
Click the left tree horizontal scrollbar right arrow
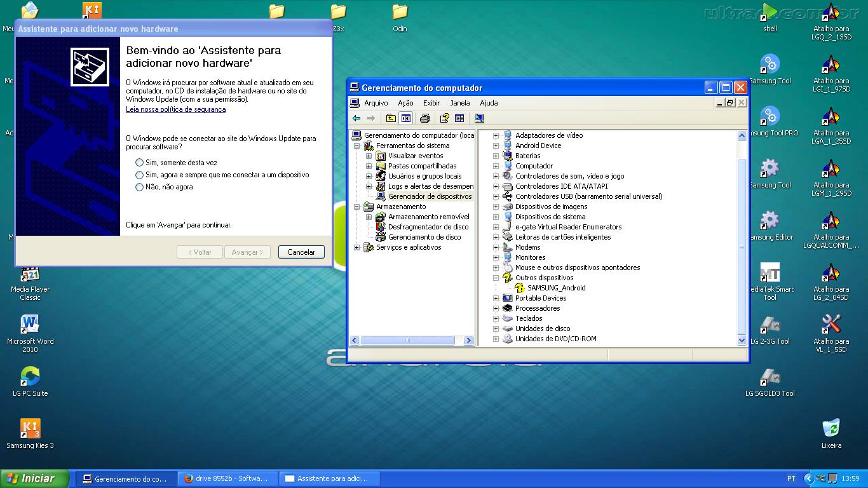469,341
